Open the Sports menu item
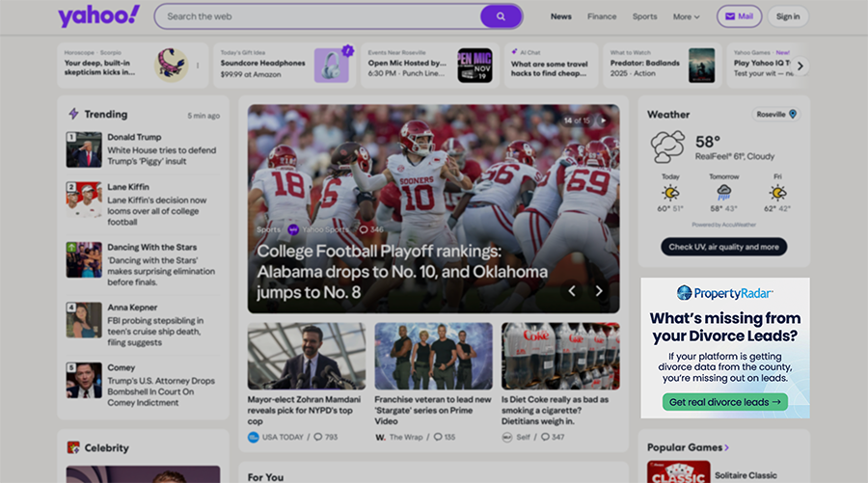Image resolution: width=868 pixels, height=483 pixels. pos(645,16)
